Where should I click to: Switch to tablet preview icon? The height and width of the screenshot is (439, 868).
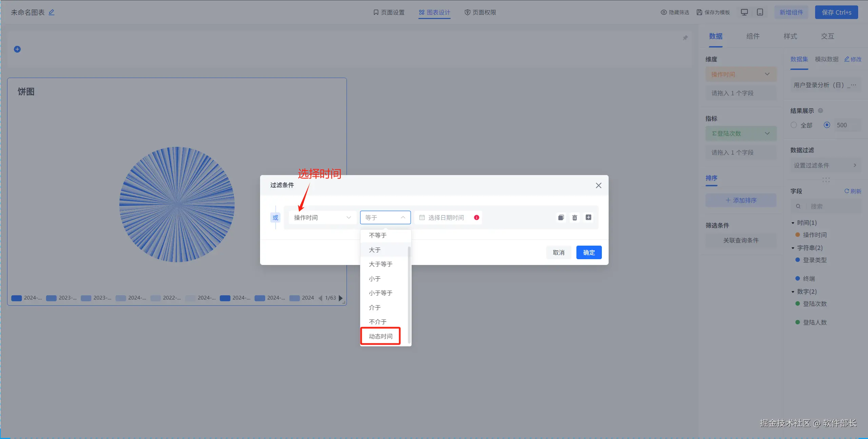pyautogui.click(x=760, y=12)
